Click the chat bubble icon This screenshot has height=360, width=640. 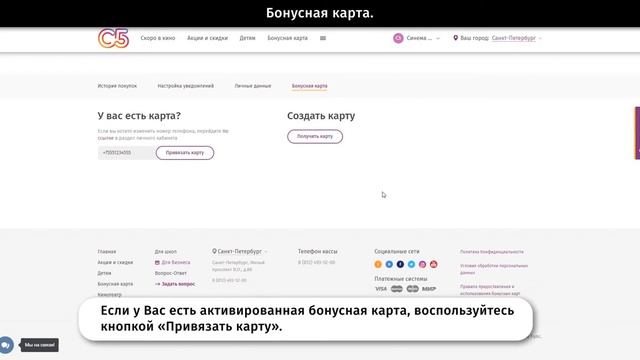click(x=7, y=345)
